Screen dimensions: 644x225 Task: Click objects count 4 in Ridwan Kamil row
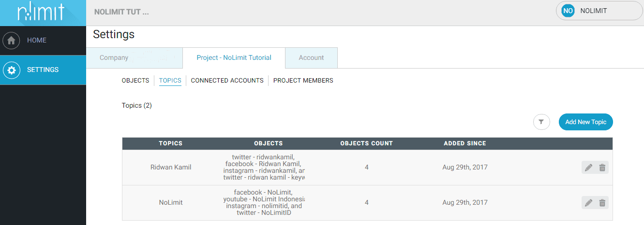(x=367, y=168)
